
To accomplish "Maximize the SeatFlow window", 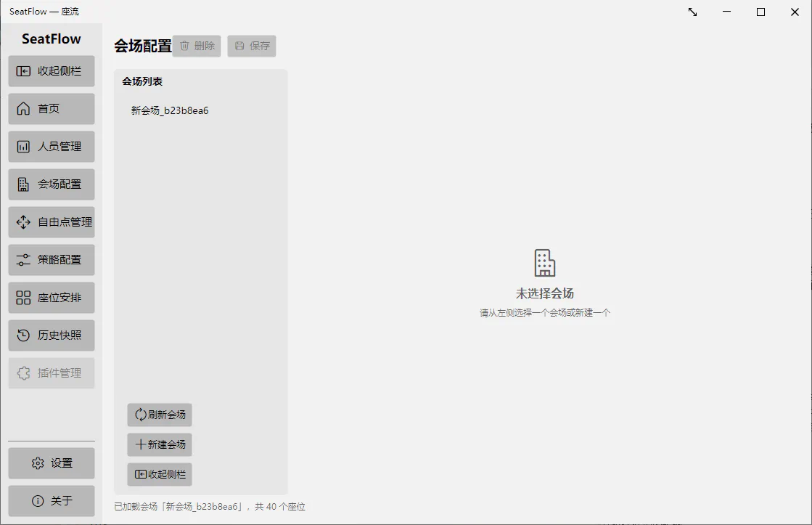I will coord(760,12).
